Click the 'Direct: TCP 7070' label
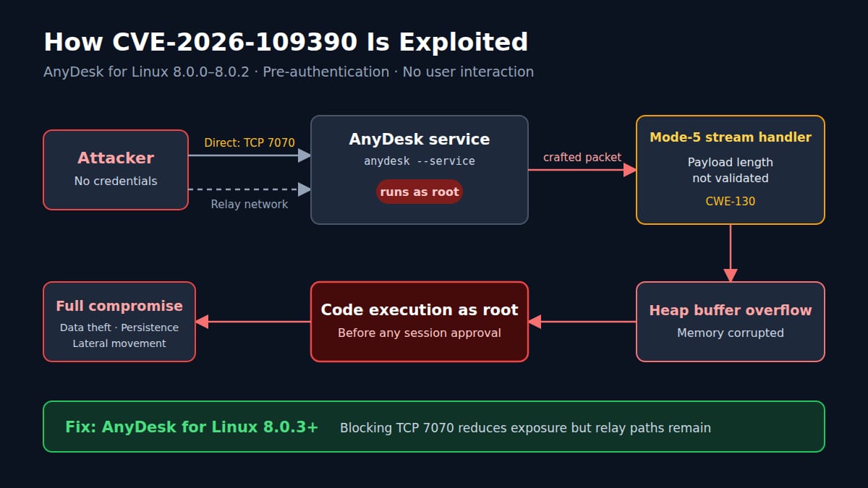Viewport: 868px width, 488px height. point(250,142)
